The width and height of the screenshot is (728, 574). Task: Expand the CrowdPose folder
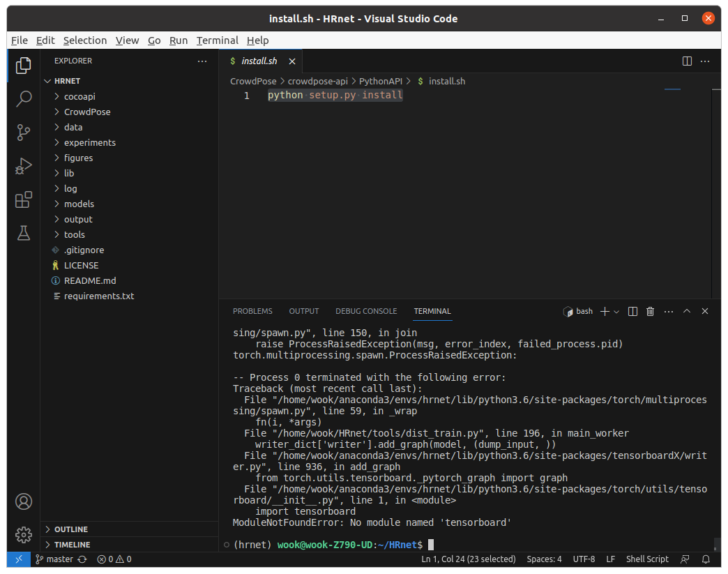(129, 112)
